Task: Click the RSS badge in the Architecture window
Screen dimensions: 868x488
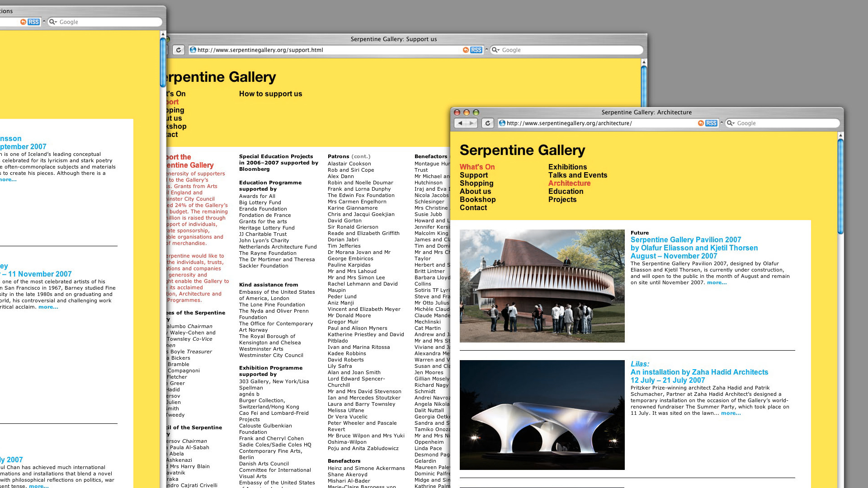Action: [711, 123]
